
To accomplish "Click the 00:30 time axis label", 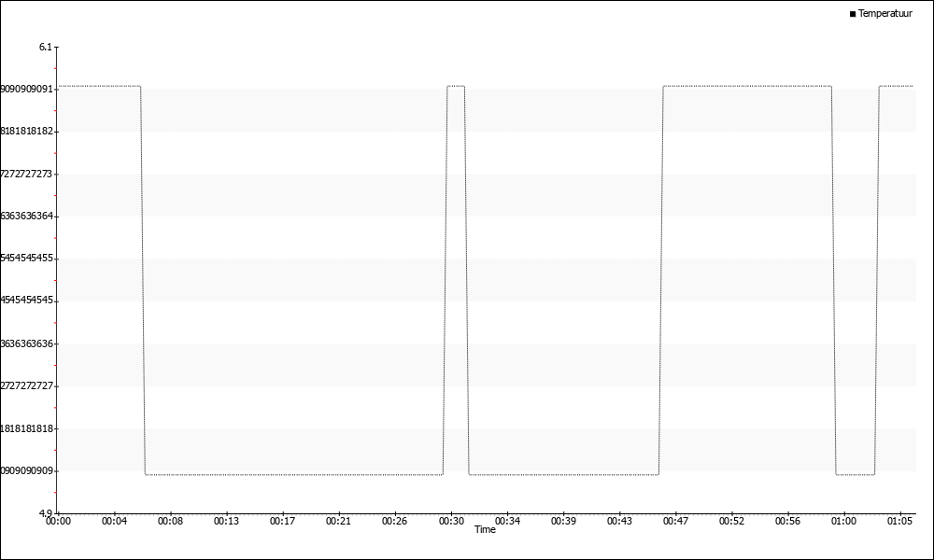I will (x=451, y=522).
